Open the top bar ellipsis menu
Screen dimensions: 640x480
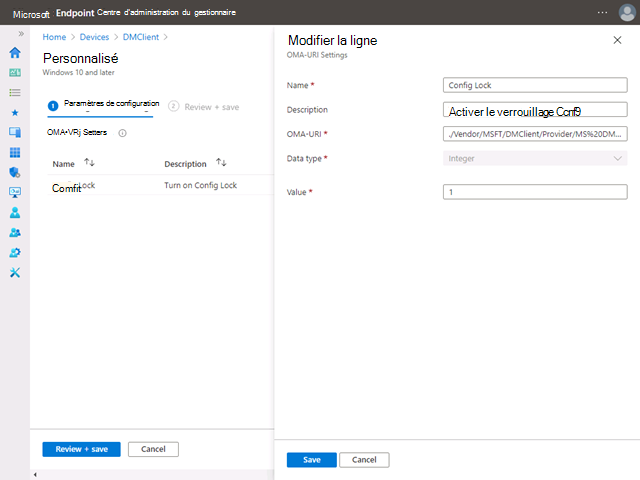(x=602, y=13)
